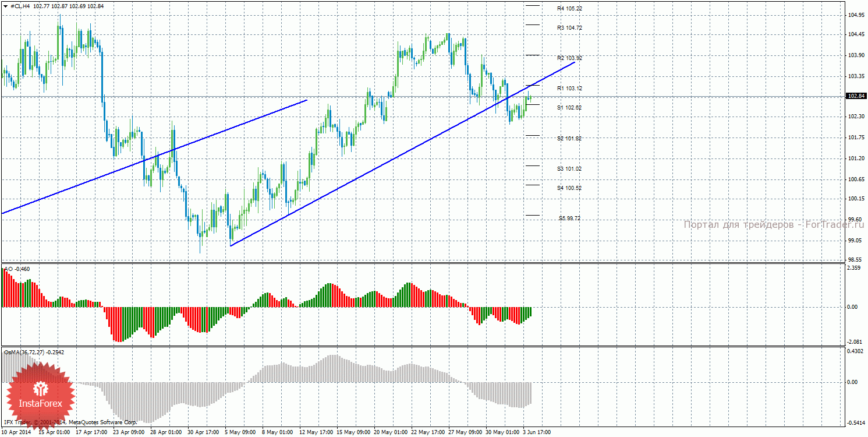
Task: Select 98.55 on the price axis
Action: coord(853,260)
